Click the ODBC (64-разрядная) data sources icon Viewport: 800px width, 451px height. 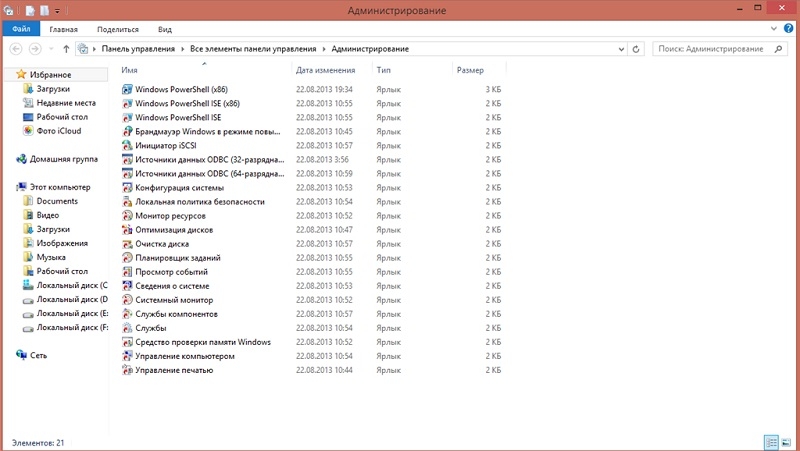[x=127, y=173]
